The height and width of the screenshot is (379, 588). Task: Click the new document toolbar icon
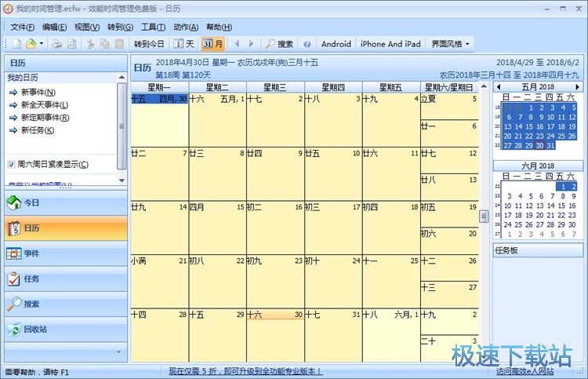click(x=16, y=44)
